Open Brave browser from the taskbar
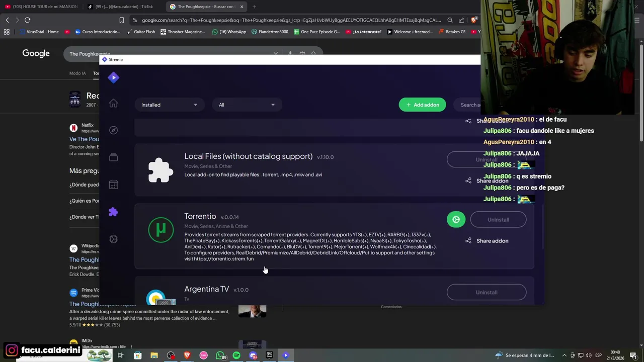 tap(187, 355)
